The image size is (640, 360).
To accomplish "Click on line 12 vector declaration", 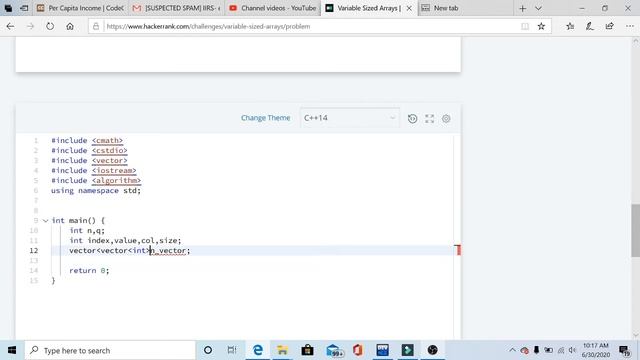I will (129, 251).
